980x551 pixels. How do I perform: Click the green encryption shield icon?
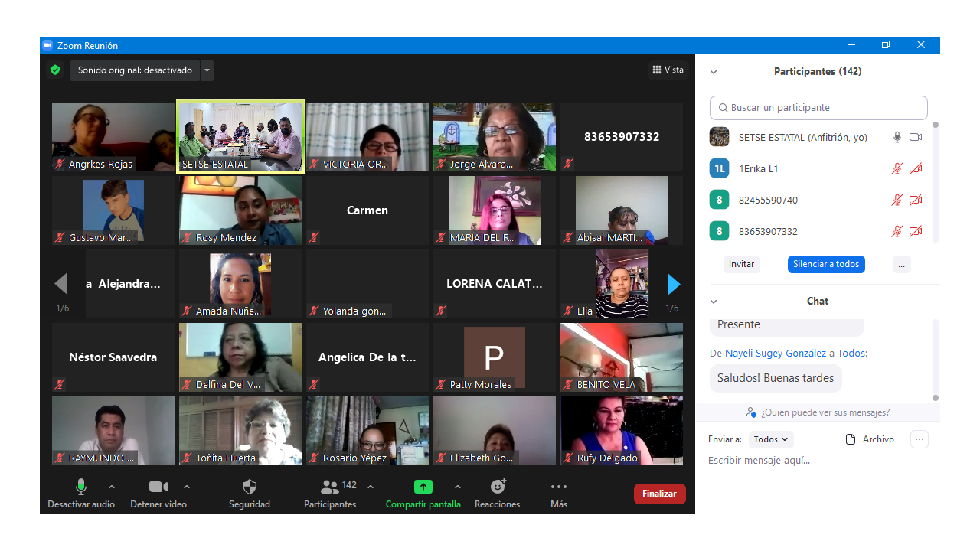point(54,70)
